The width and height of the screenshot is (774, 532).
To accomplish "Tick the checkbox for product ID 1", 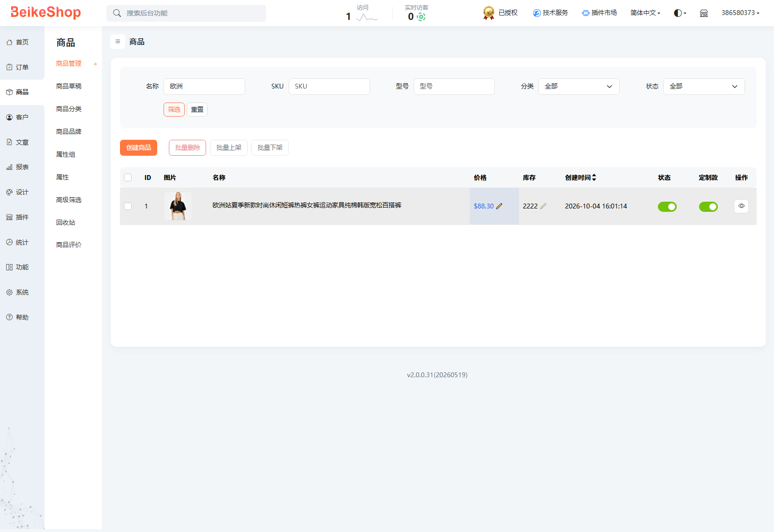I will tap(128, 206).
